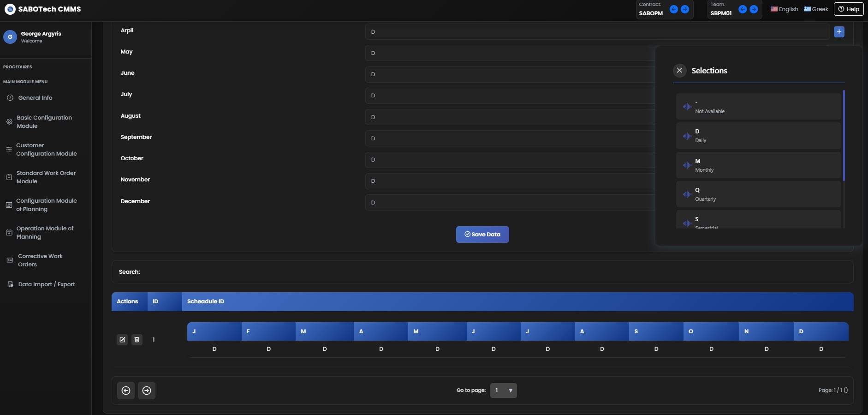Open the Go to page dropdown
This screenshot has width=868, height=415.
click(504, 391)
